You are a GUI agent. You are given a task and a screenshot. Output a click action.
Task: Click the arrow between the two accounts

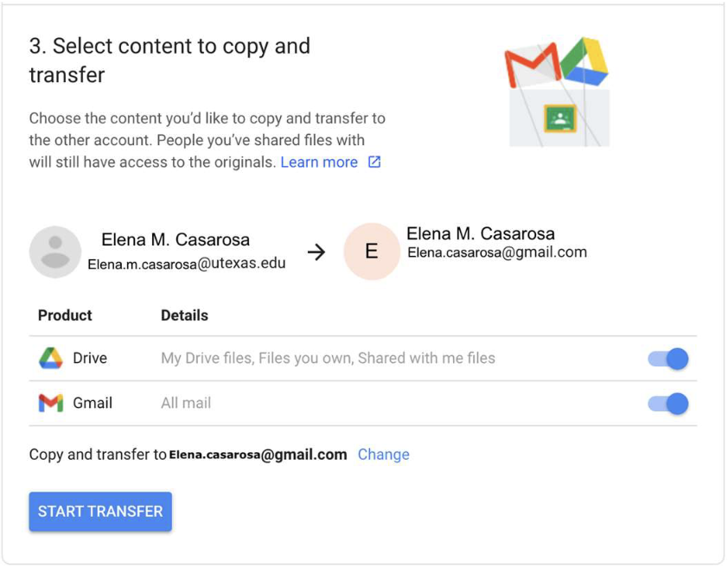[x=316, y=252]
